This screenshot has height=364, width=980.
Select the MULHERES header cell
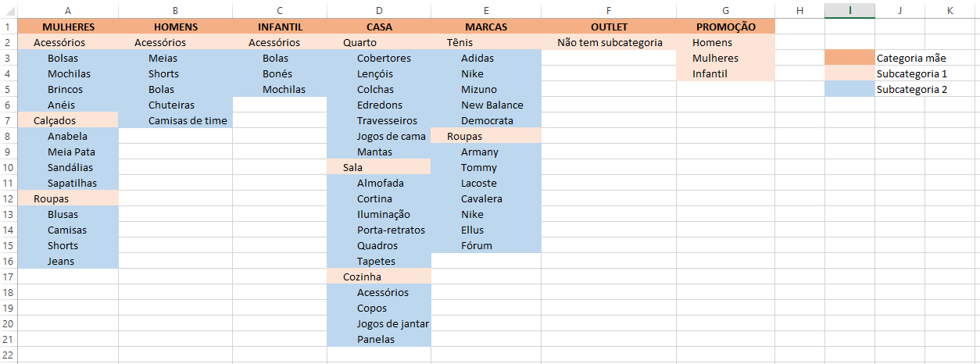point(68,27)
